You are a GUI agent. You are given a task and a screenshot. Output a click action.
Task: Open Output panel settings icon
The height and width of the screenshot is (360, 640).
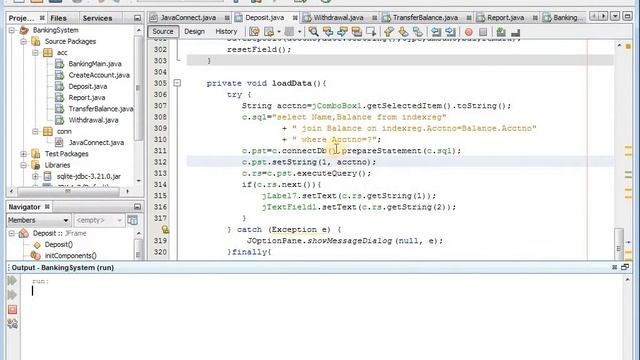tap(12, 324)
